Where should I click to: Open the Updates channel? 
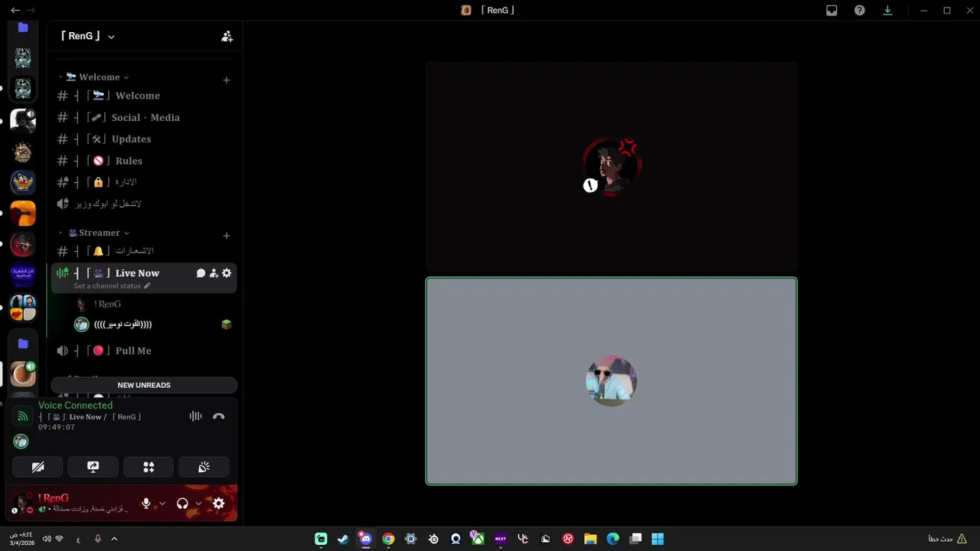(144, 139)
